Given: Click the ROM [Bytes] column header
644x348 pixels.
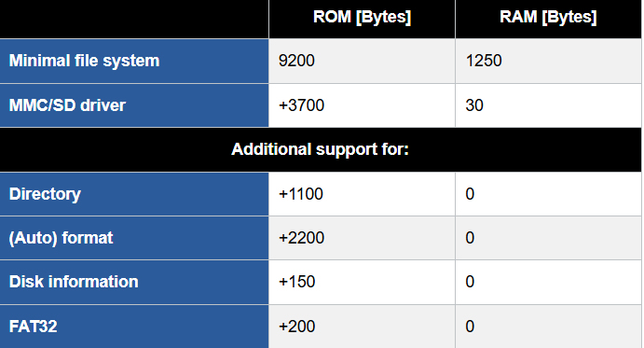Looking at the screenshot, I should click(362, 18).
